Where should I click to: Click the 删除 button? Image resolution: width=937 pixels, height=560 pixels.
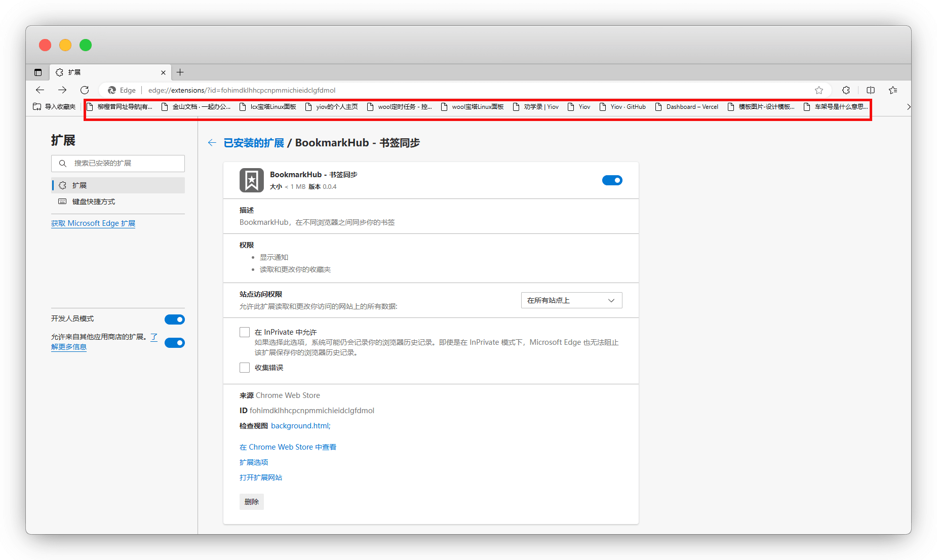point(252,502)
